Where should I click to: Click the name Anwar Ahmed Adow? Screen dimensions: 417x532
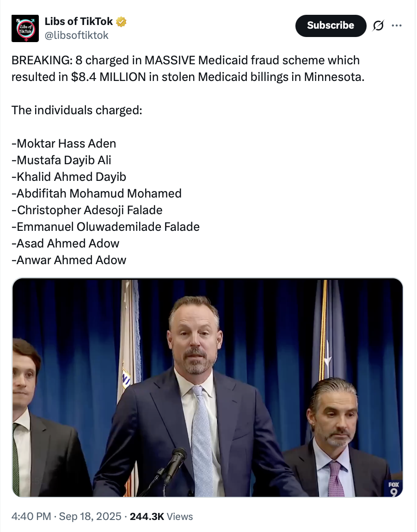(69, 260)
